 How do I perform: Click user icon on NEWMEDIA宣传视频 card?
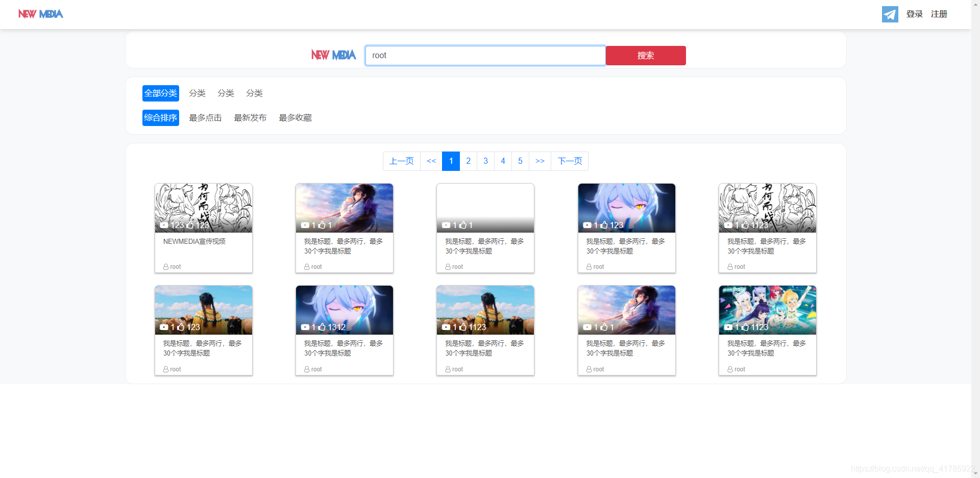[x=166, y=267]
